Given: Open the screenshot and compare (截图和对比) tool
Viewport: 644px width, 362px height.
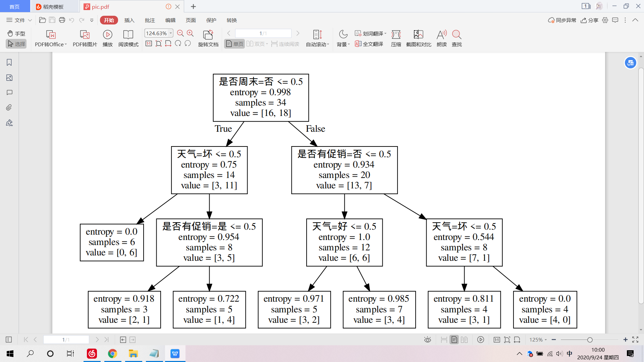Looking at the screenshot, I should click(x=418, y=35).
